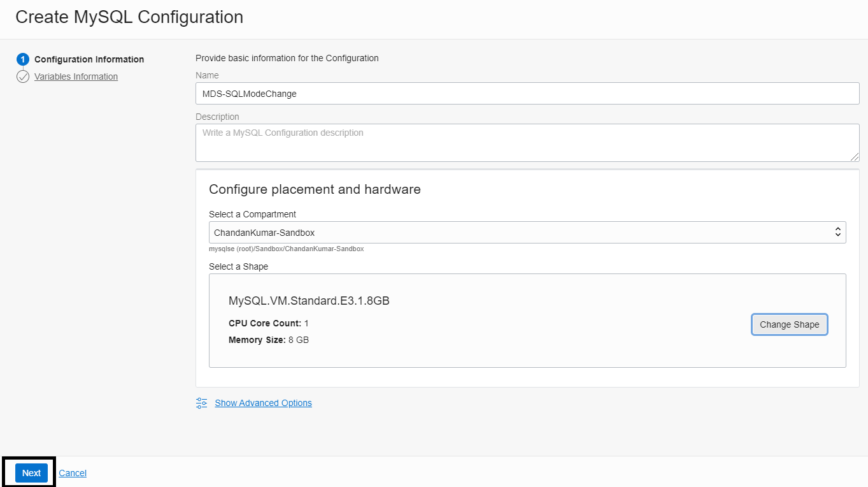Select the Configuration Information step label
This screenshot has height=487, width=868.
click(89, 59)
